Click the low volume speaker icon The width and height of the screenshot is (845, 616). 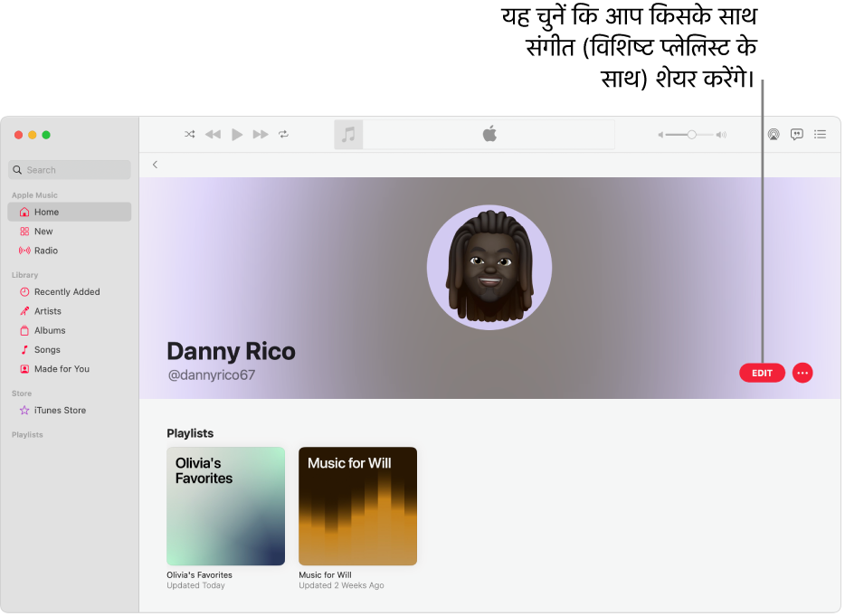pos(660,135)
